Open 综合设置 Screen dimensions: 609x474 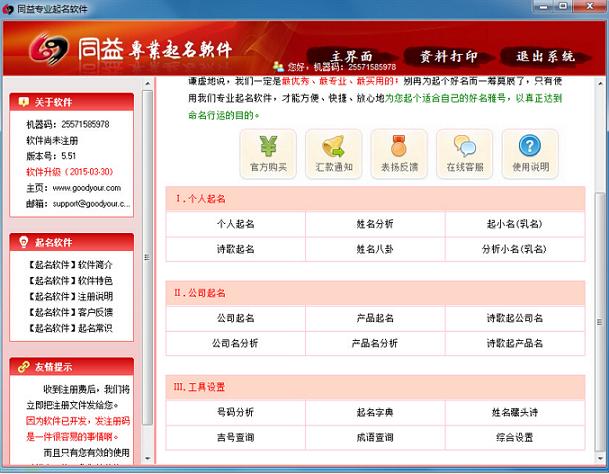point(515,437)
